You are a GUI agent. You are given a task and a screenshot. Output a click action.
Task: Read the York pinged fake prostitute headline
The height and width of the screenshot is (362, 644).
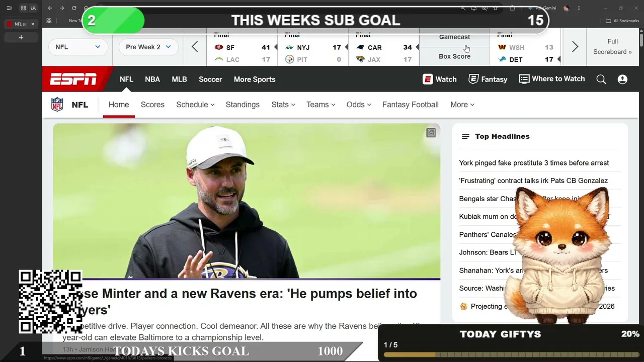click(x=534, y=163)
